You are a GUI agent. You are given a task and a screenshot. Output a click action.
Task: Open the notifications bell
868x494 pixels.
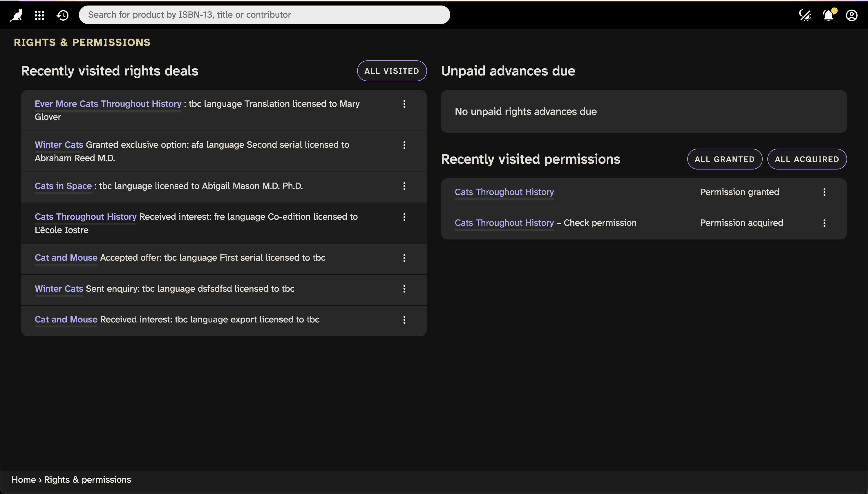coord(827,15)
